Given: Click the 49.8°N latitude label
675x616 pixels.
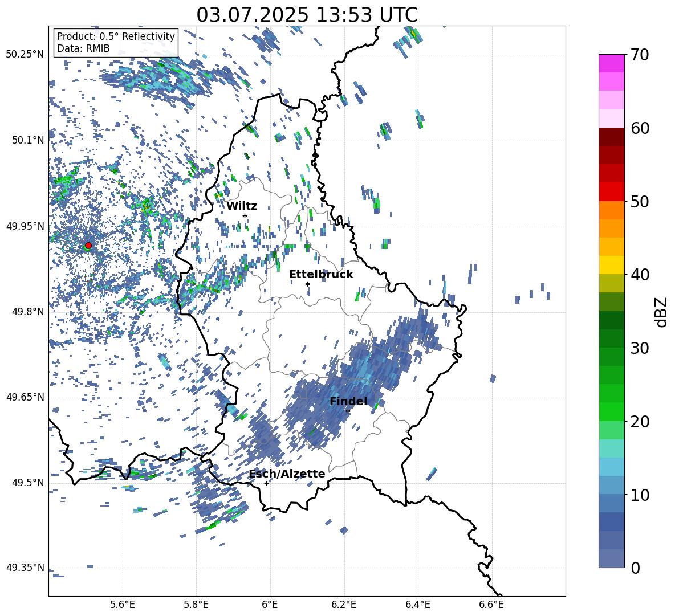Looking at the screenshot, I should (x=29, y=312).
